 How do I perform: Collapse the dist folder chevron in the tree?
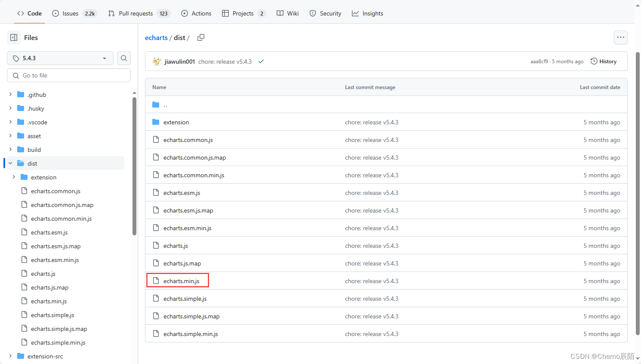tap(10, 163)
